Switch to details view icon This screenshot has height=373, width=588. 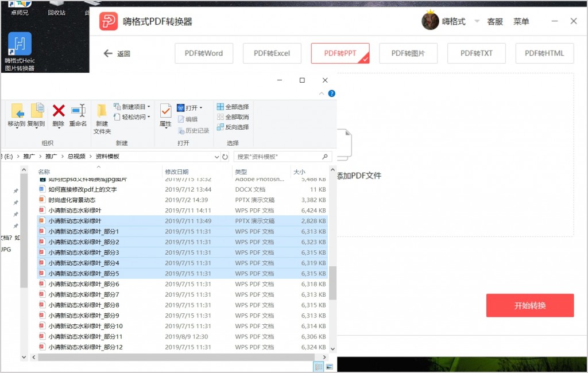click(x=318, y=367)
